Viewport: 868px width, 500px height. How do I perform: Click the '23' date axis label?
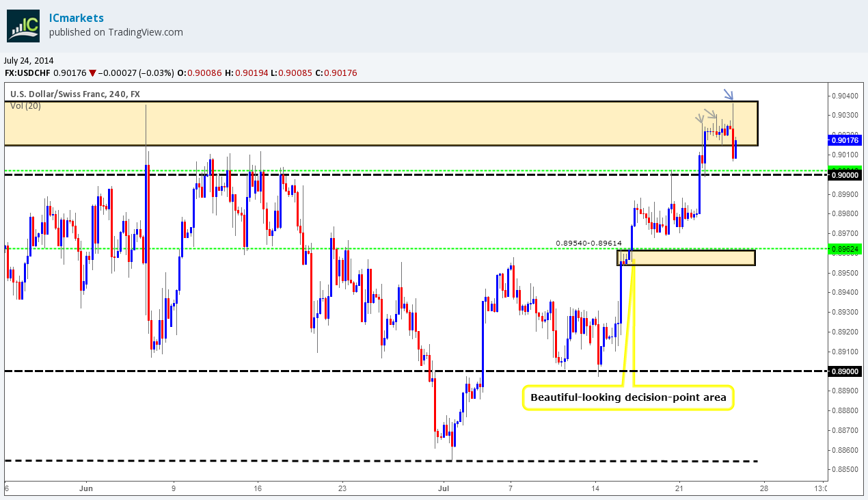(x=342, y=488)
